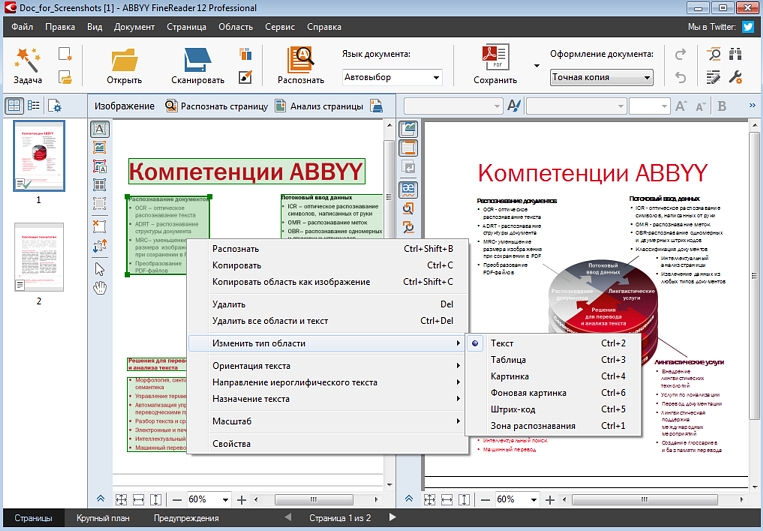Click the Twitter bird icon
Viewport: 763px width, 531px height.
click(x=748, y=27)
